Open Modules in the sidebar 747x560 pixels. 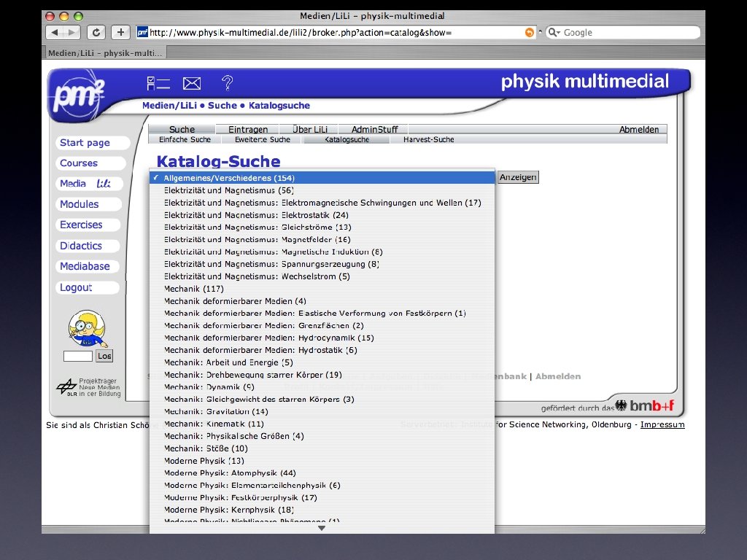pos(88,204)
